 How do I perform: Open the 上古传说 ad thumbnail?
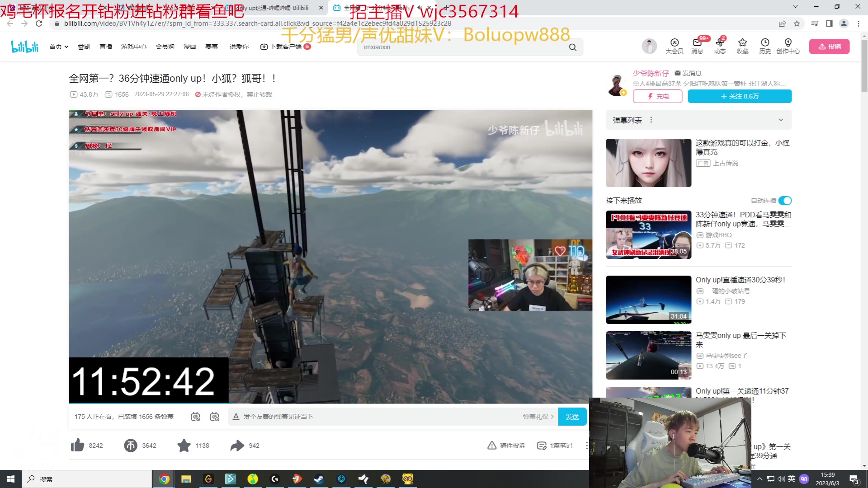coord(648,163)
